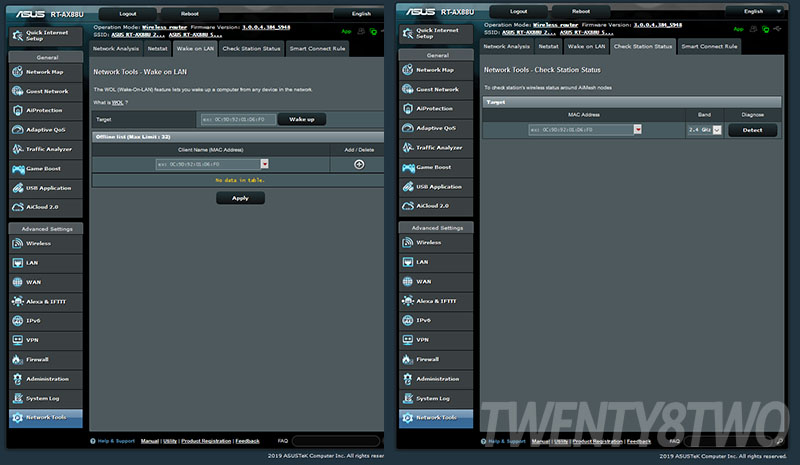Open USB Application icon in left window
800x465 pixels.
(x=17, y=188)
